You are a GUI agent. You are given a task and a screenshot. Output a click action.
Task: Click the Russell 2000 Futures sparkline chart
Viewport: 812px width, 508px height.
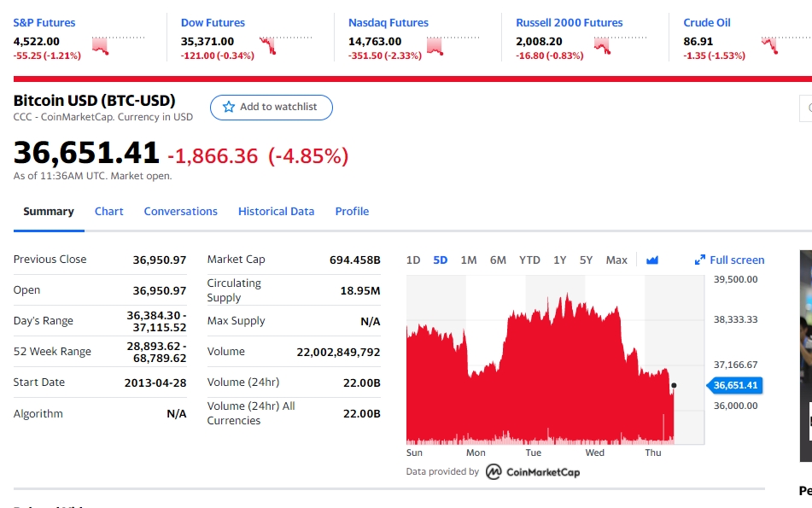[x=621, y=45]
